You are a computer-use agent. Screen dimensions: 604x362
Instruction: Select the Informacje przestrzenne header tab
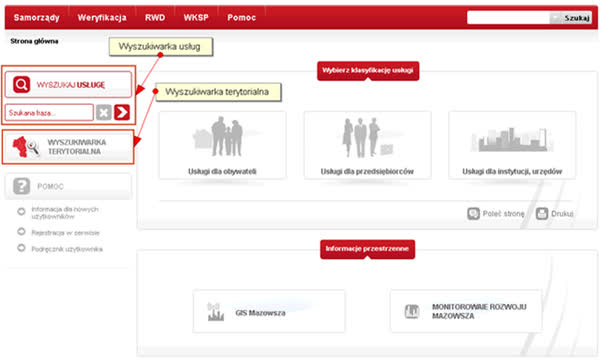tap(367, 249)
